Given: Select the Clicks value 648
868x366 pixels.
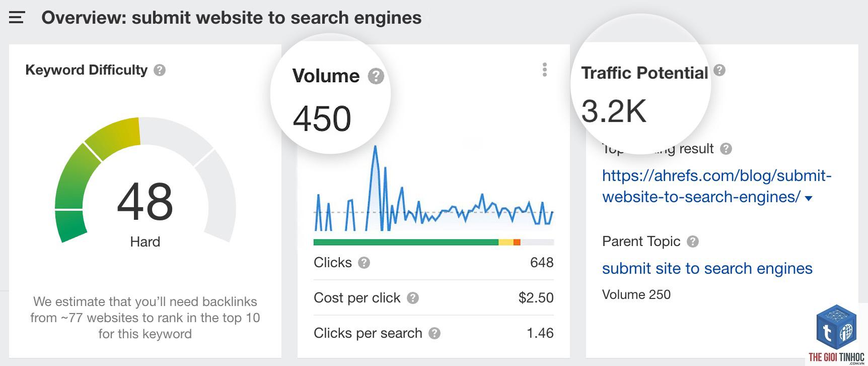Looking at the screenshot, I should point(542,263).
